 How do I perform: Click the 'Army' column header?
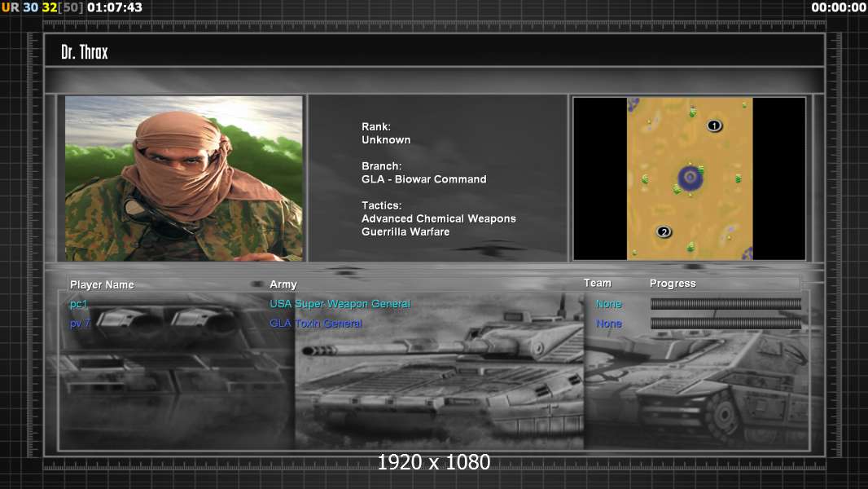tap(283, 284)
